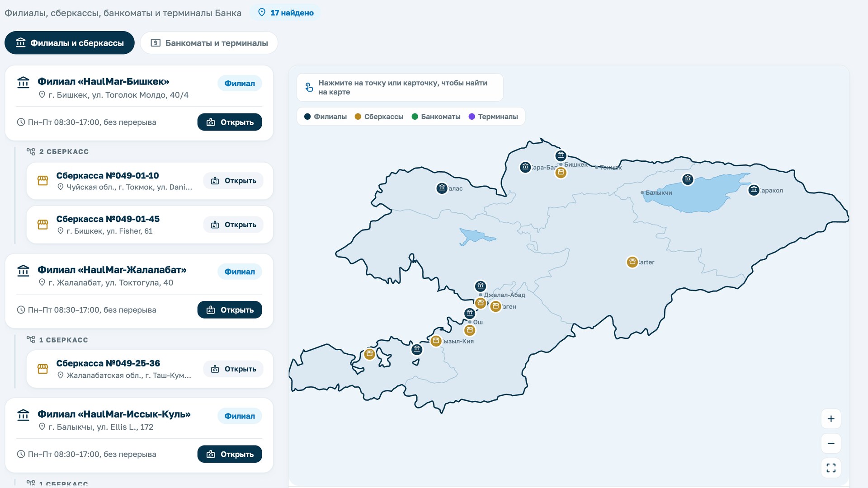Select the branch marker at Karakol
868x488 pixels.
point(754,190)
